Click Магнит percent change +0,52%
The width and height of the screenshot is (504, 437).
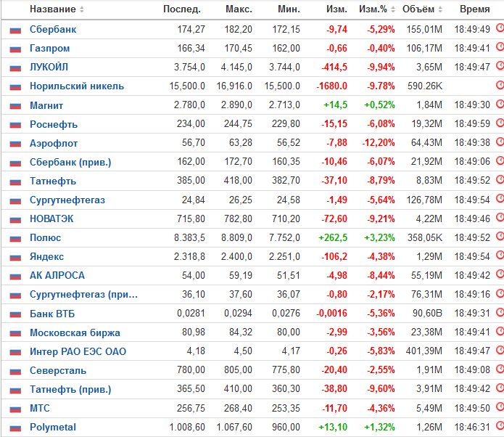coord(379,105)
